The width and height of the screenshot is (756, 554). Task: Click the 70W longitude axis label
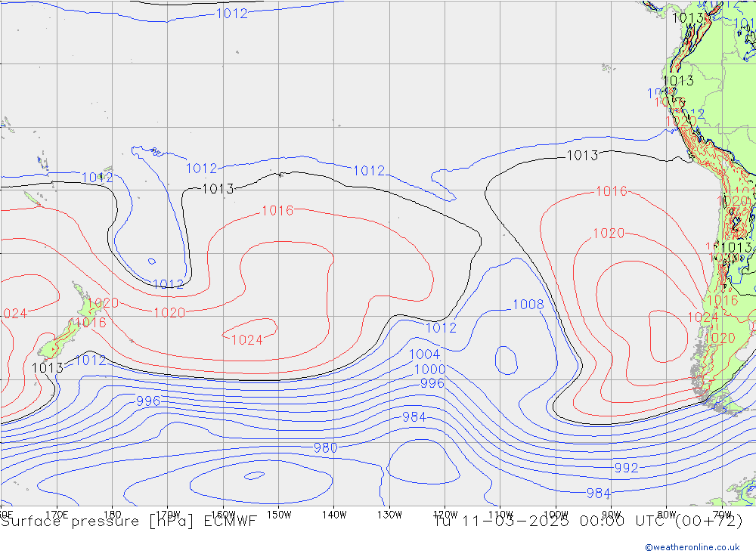pos(722,515)
